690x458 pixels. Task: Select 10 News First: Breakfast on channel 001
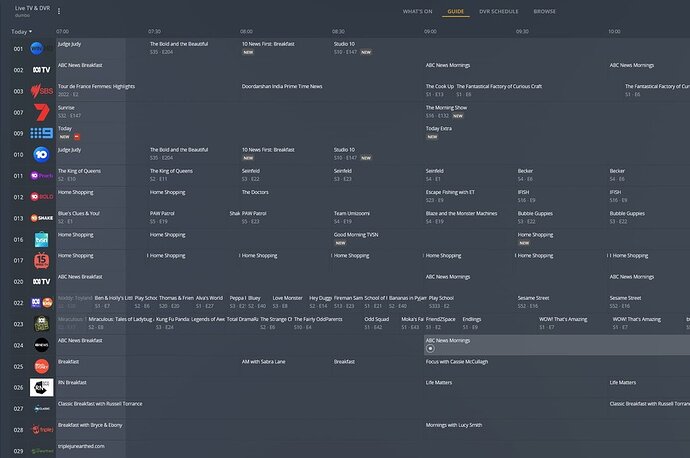click(x=268, y=44)
